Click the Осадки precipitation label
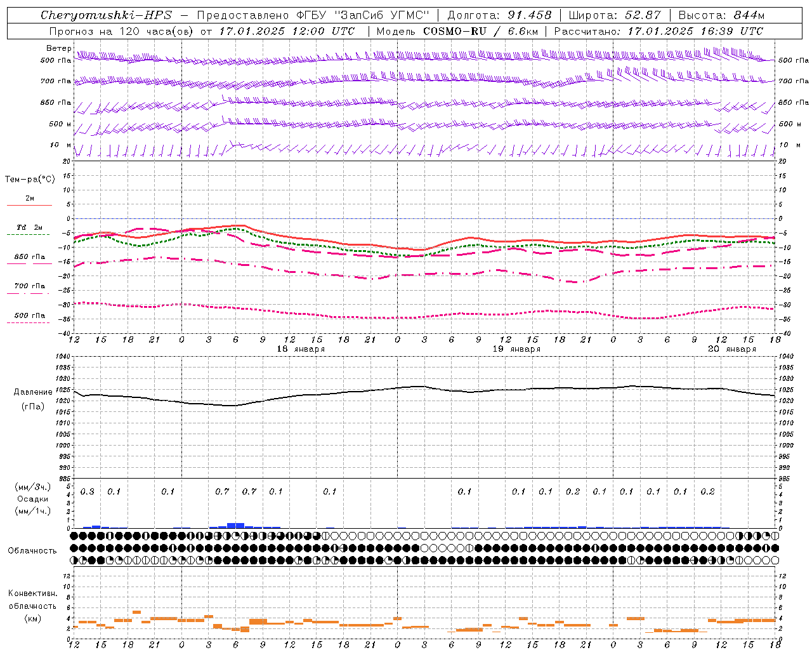 coord(33,499)
